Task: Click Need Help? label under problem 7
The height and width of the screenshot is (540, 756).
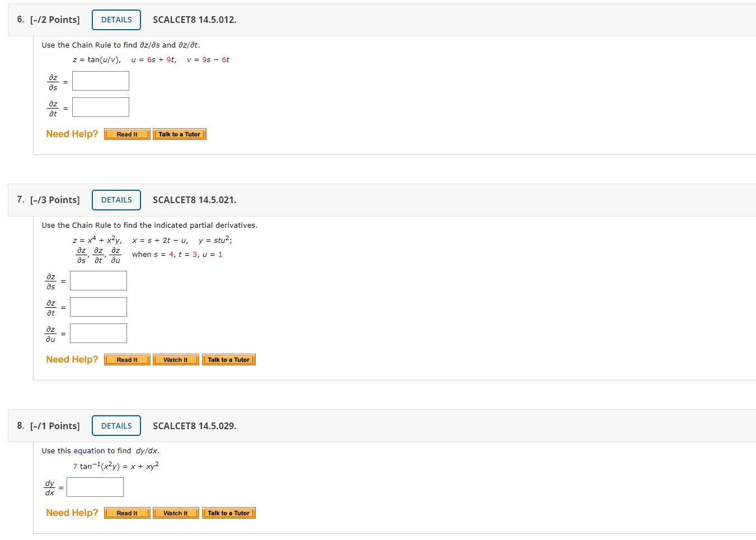Action: (72, 359)
